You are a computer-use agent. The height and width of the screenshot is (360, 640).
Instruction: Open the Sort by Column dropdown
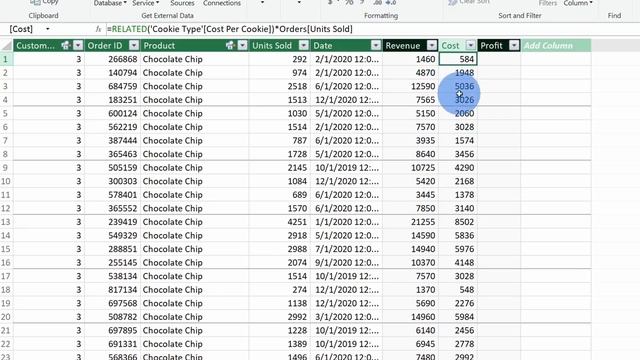578,3
